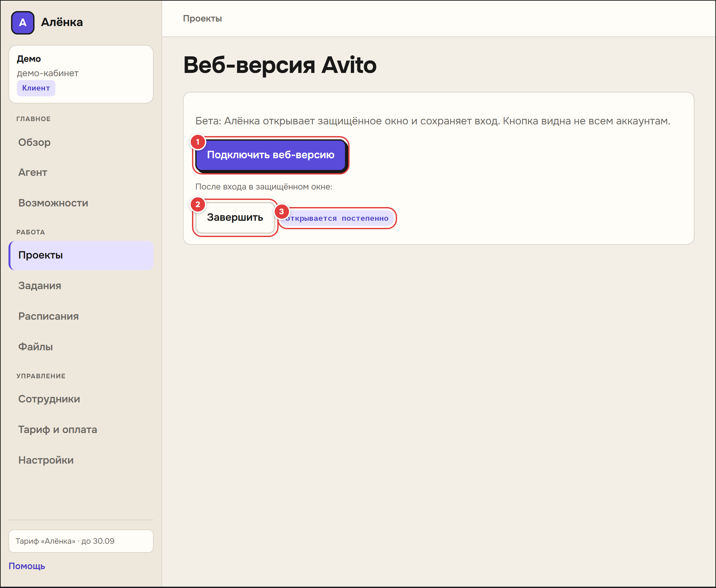This screenshot has width=716, height=588.
Task: Click the Веб-версия Avito heading
Action: pyautogui.click(x=280, y=65)
